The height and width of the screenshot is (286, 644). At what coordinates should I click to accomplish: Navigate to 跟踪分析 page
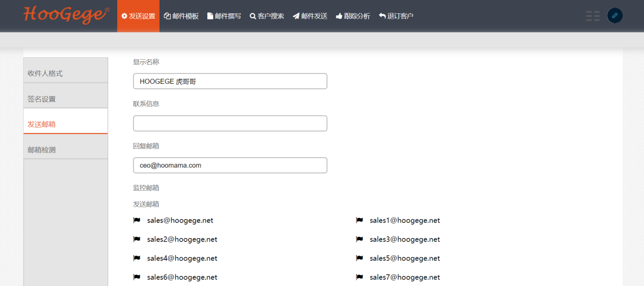click(x=353, y=16)
